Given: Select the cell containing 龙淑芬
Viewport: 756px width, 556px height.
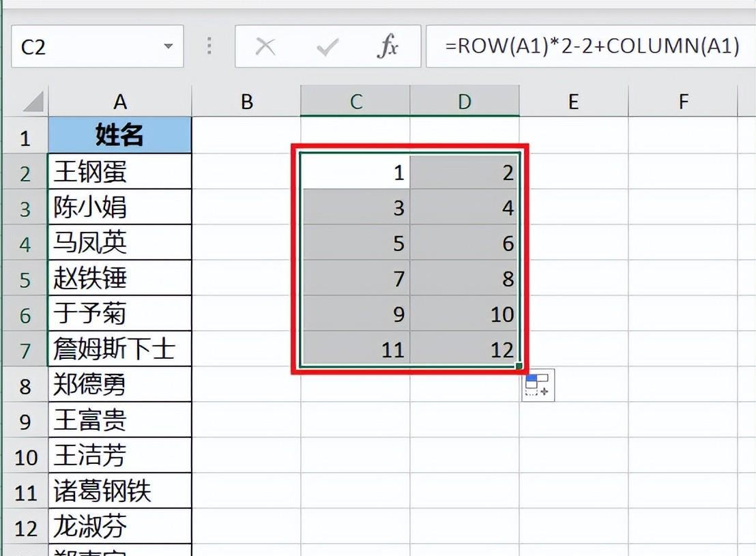Looking at the screenshot, I should click(120, 527).
